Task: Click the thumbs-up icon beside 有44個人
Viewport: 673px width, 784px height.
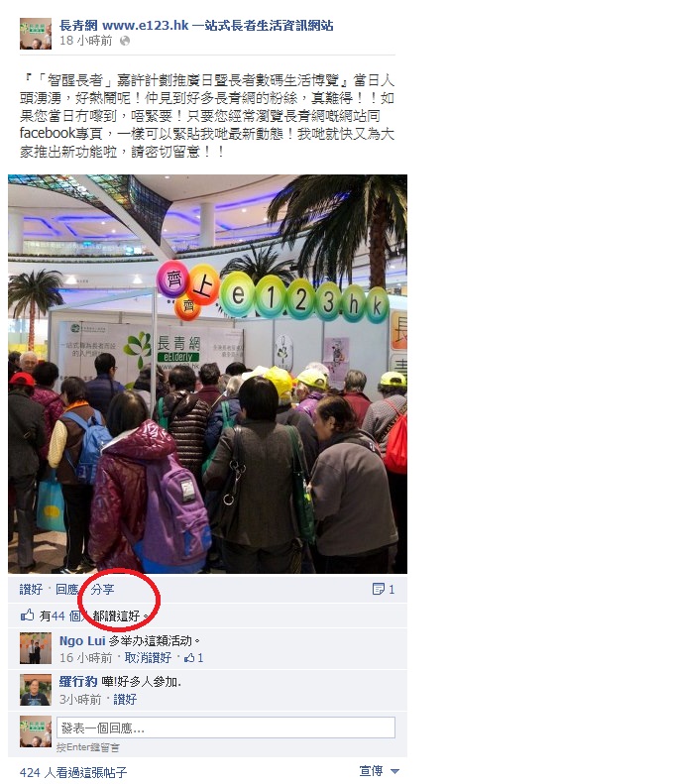Action: pyautogui.click(x=28, y=615)
